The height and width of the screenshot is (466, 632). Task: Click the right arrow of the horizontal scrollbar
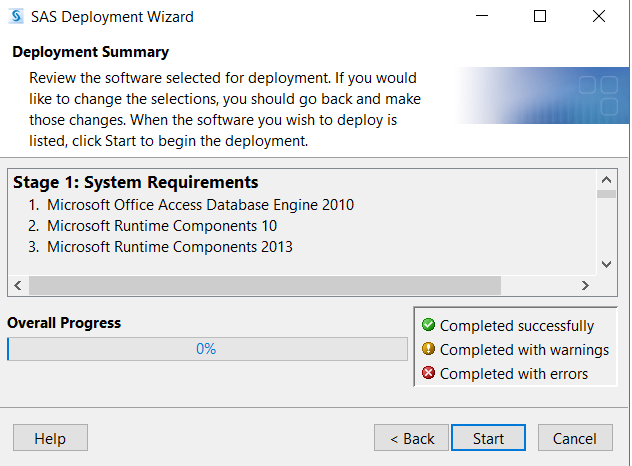585,285
